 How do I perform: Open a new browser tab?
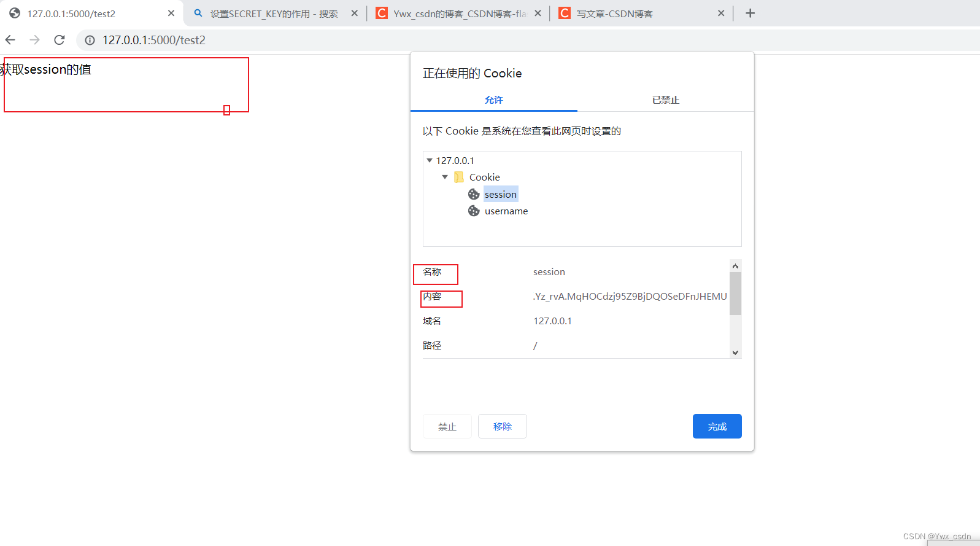point(750,13)
